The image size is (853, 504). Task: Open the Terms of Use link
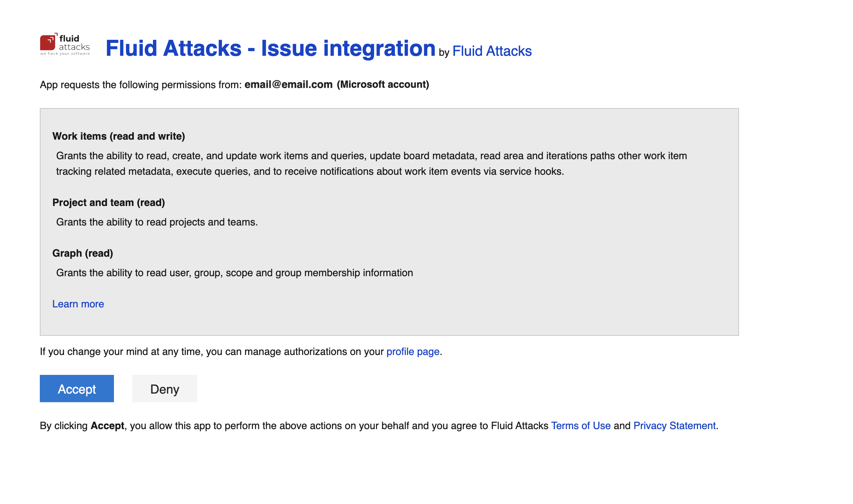(581, 426)
